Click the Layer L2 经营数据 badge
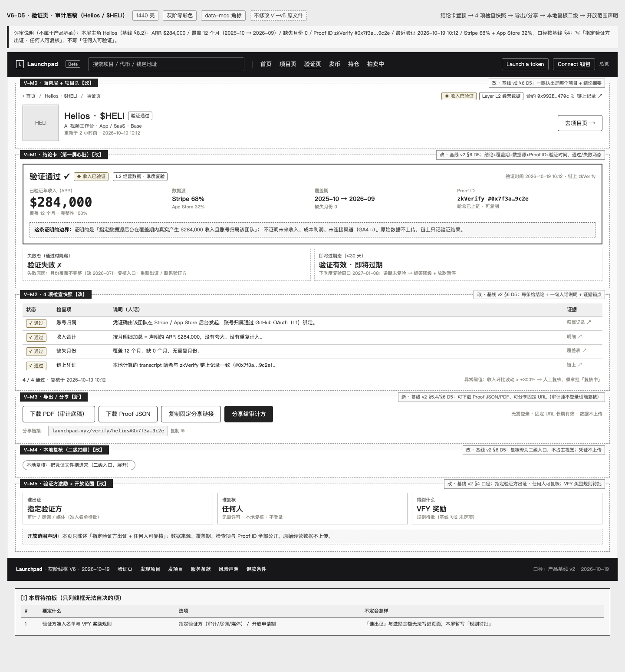The width and height of the screenshot is (625, 672). 501,96
